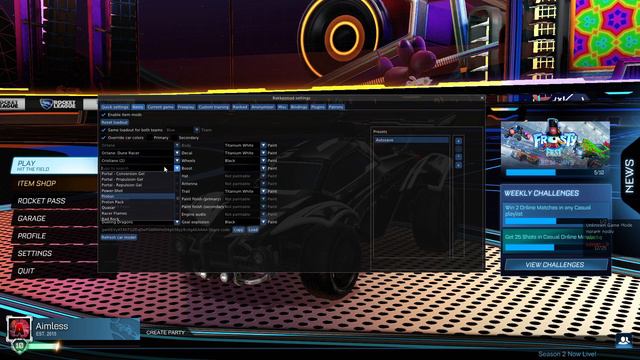Open the Decal item dropdown arrow

[x=177, y=153]
